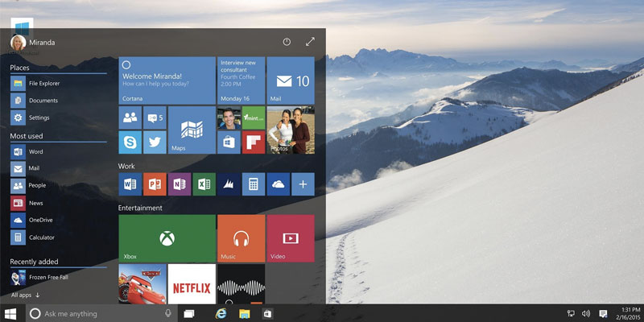Open the dark blue mountain-logo tile in Work

tap(229, 184)
